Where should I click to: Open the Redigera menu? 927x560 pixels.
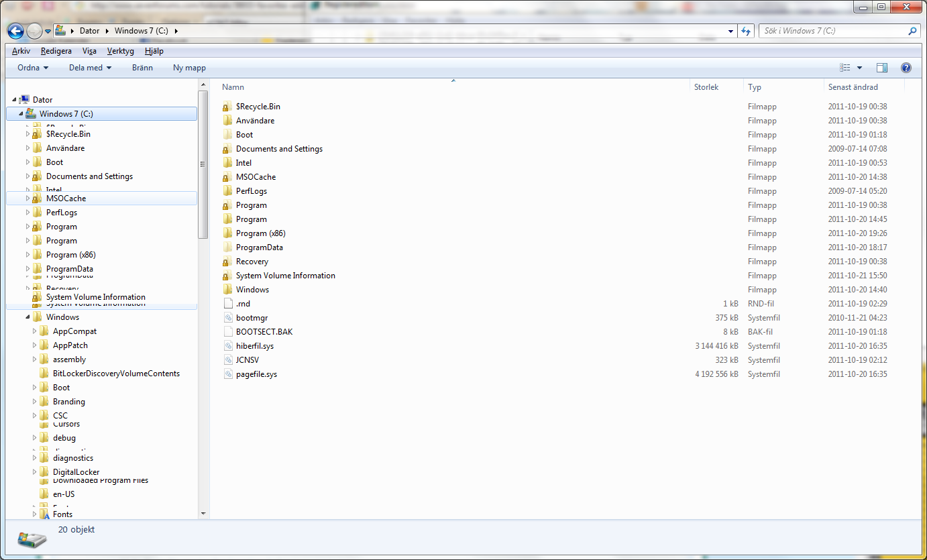coord(56,51)
